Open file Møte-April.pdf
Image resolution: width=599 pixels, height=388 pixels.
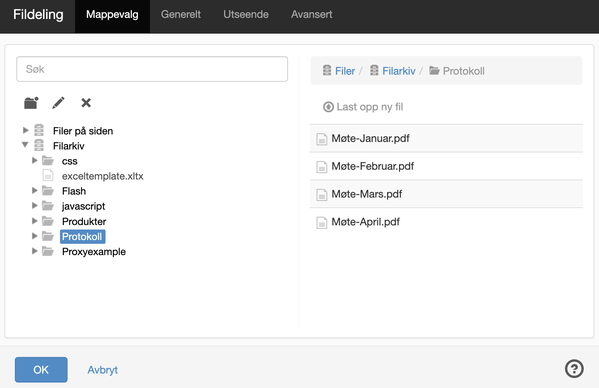pos(366,222)
